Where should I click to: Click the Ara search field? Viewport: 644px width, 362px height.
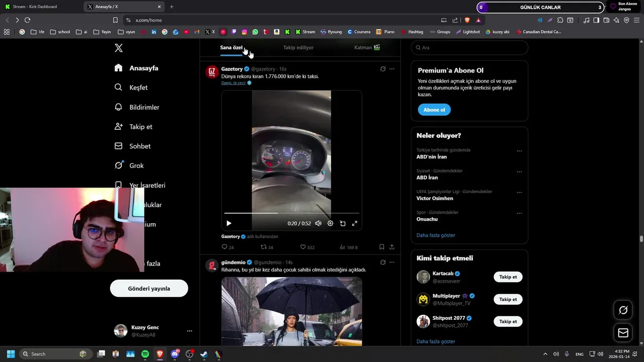469,47
